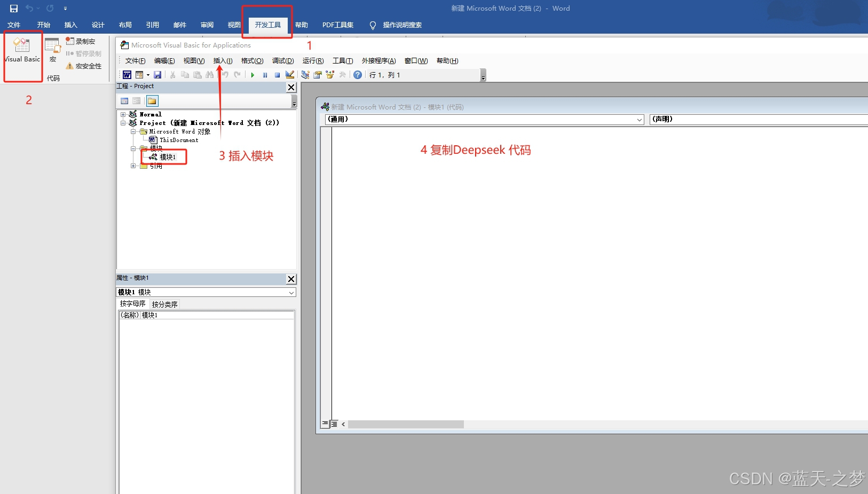Toggle Folders icon in Project panel
This screenshot has width=868, height=494.
click(152, 101)
